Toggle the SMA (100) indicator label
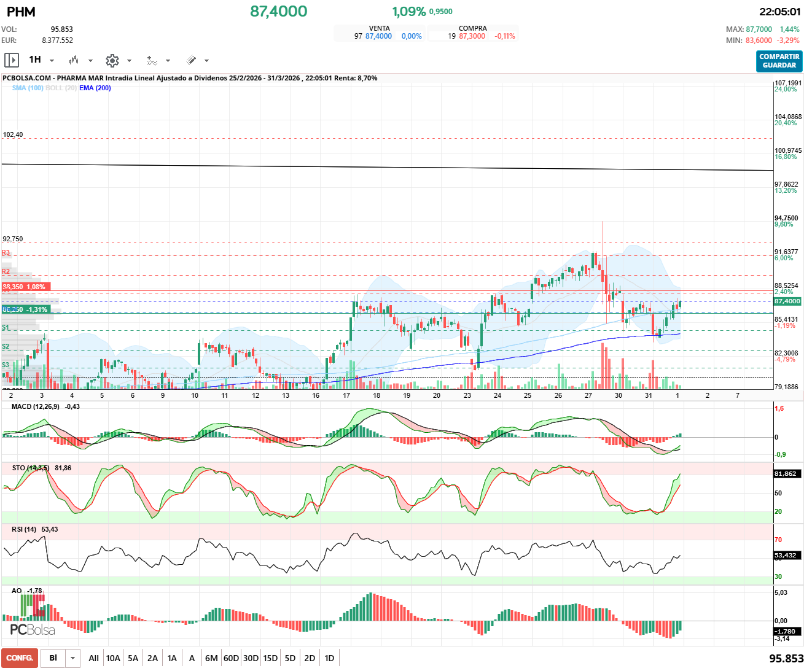812x671 pixels. (x=28, y=88)
